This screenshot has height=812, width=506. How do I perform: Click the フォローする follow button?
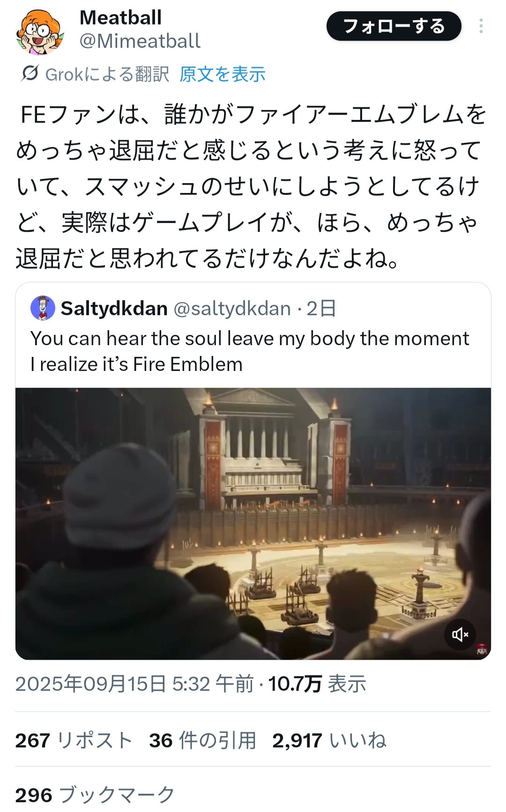tap(394, 26)
